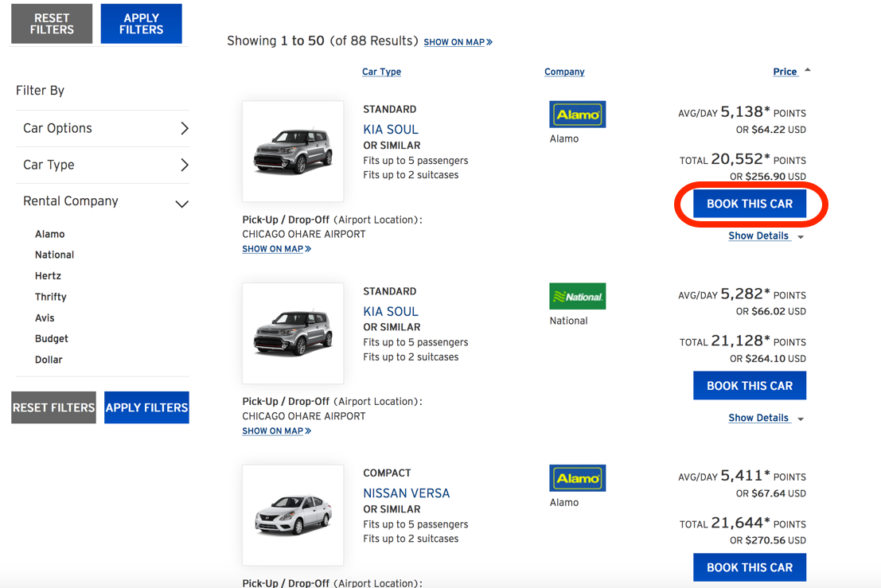Viewport: 881px width, 588px height.
Task: Filter by Budget rental company
Action: coord(51,339)
